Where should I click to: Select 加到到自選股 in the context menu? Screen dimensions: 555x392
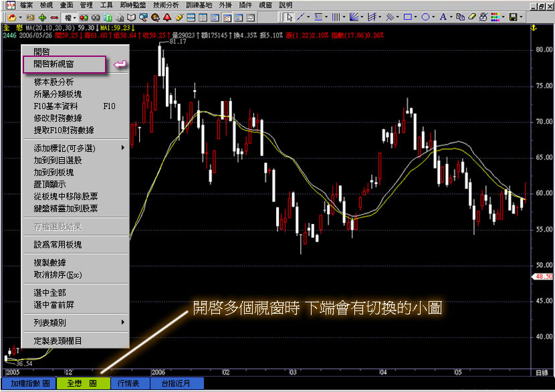pos(58,161)
